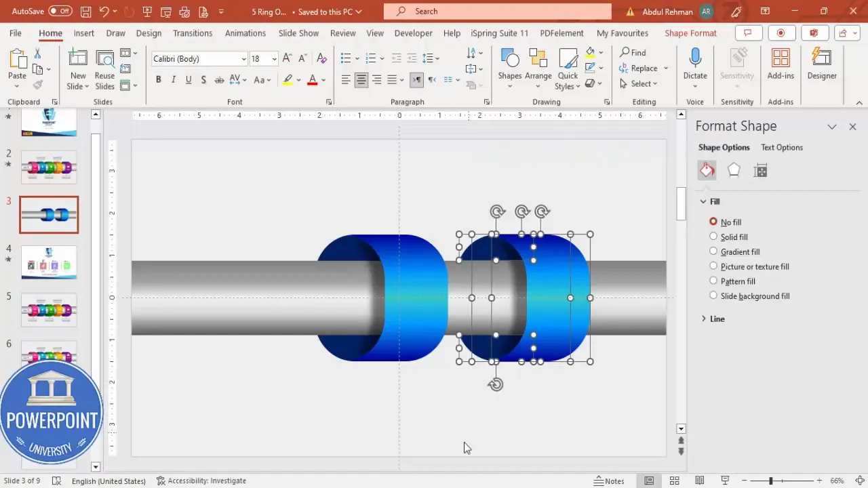Select slide 2 thumbnail
The height and width of the screenshot is (488, 868).
pos(49,167)
